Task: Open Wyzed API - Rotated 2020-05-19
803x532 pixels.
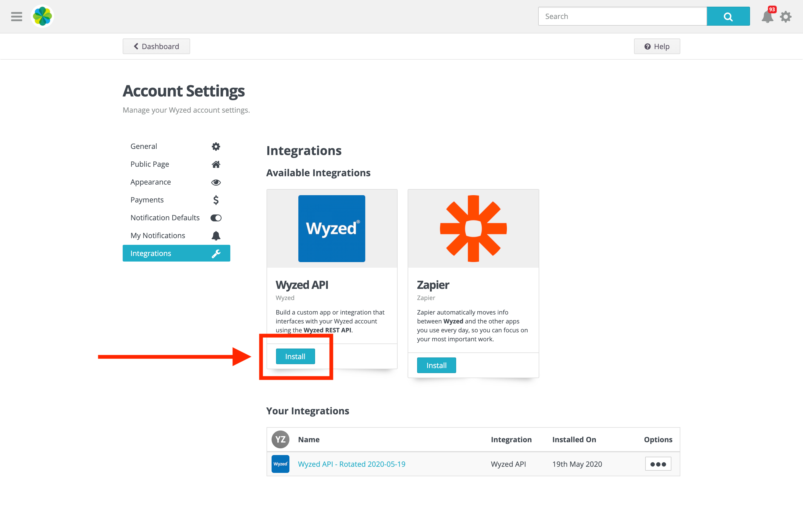Action: pyautogui.click(x=352, y=464)
